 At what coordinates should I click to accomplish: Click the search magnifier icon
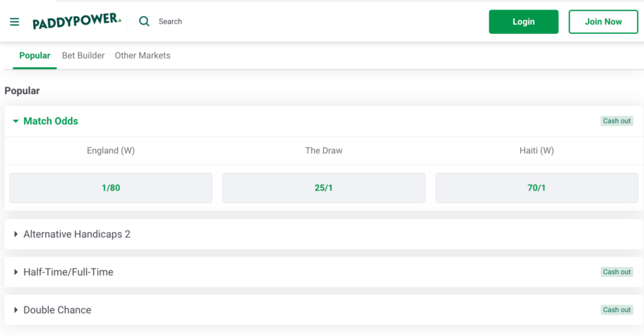145,21
